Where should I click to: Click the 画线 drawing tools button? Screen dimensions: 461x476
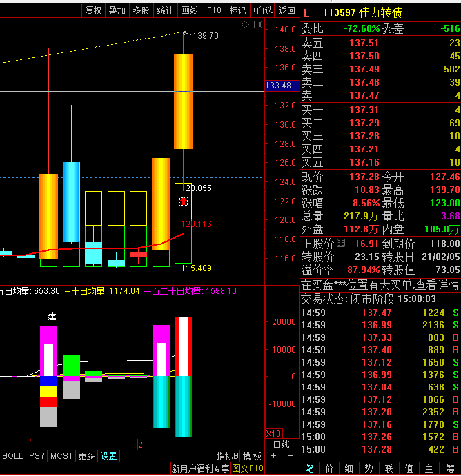[190, 10]
